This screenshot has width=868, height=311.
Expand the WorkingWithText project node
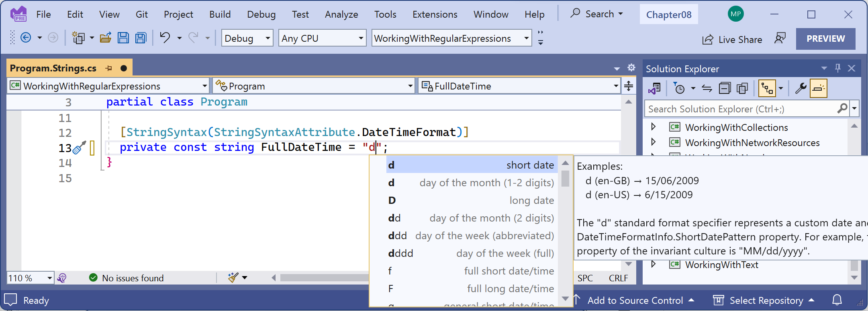tap(653, 264)
